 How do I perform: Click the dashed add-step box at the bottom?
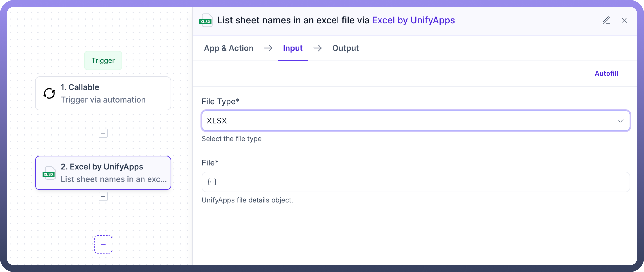103,245
